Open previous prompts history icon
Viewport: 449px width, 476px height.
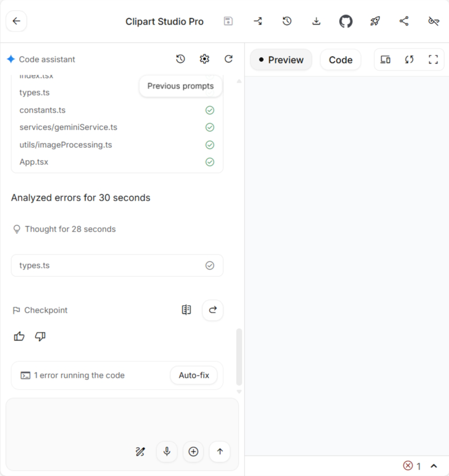point(180,59)
